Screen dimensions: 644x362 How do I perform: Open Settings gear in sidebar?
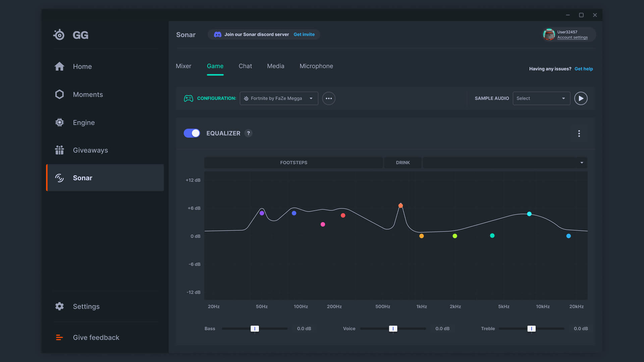[59, 306]
